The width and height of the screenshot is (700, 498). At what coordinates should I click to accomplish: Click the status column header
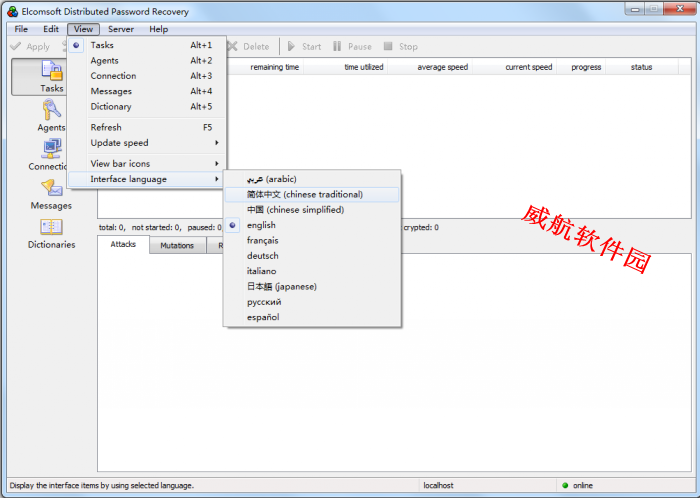coord(642,67)
